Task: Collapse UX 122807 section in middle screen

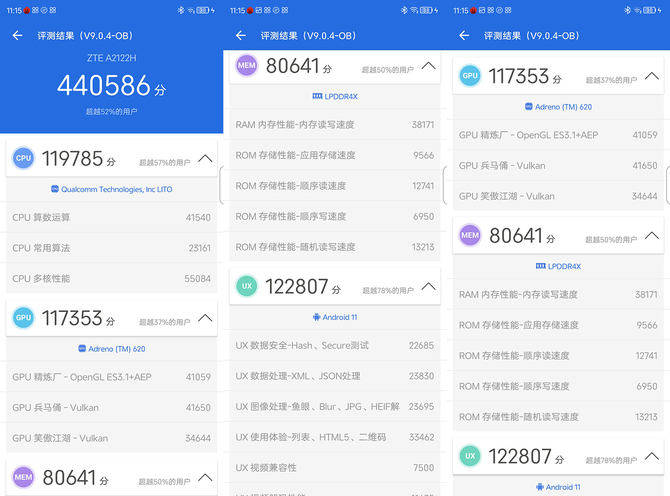Action: pos(429,287)
